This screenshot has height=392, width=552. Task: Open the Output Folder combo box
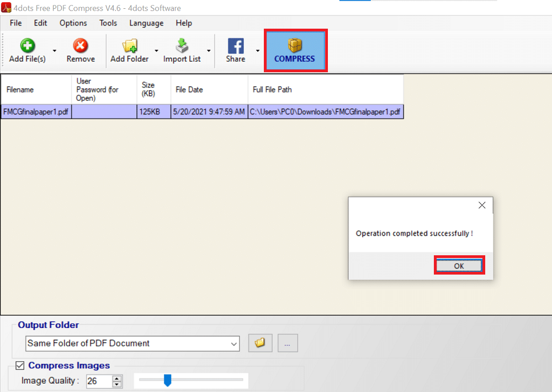click(132, 343)
